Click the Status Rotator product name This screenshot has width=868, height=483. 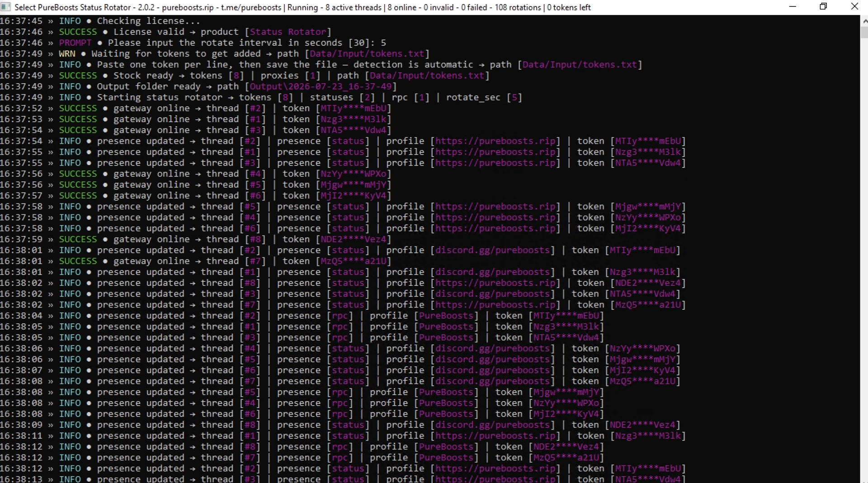288,32
